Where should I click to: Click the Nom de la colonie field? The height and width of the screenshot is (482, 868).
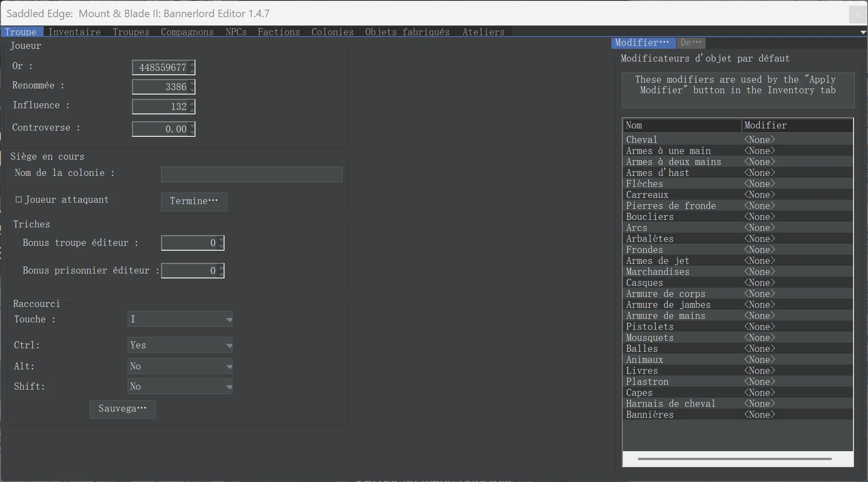(252, 174)
